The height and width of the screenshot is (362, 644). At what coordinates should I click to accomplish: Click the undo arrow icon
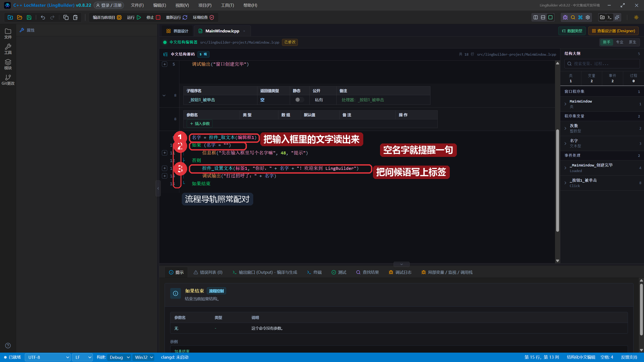coord(43,17)
